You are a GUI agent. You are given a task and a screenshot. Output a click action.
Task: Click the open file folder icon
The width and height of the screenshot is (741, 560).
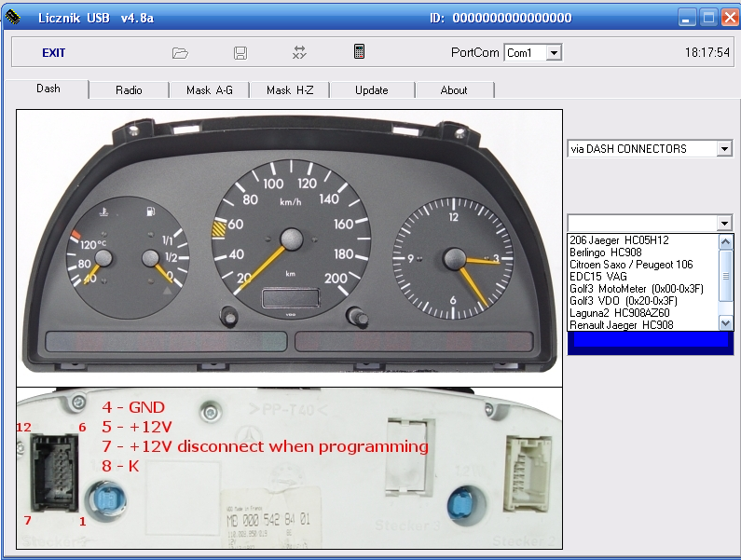(x=180, y=53)
